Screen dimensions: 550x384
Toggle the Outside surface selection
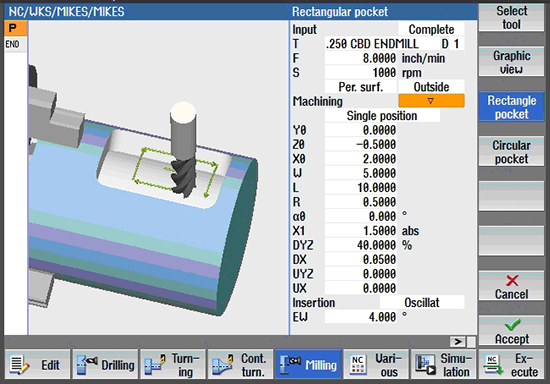(431, 87)
